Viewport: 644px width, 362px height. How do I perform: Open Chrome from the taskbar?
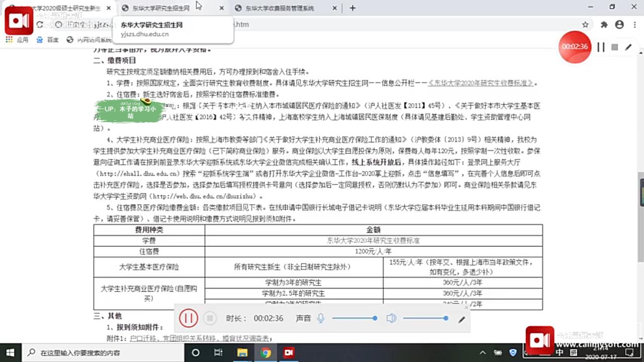tap(266, 352)
